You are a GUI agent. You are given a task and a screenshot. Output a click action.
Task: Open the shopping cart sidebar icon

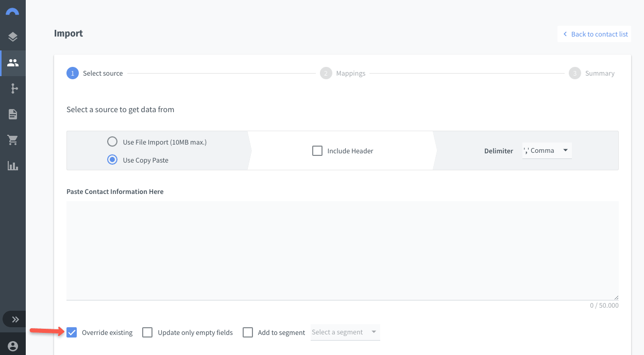tap(13, 140)
